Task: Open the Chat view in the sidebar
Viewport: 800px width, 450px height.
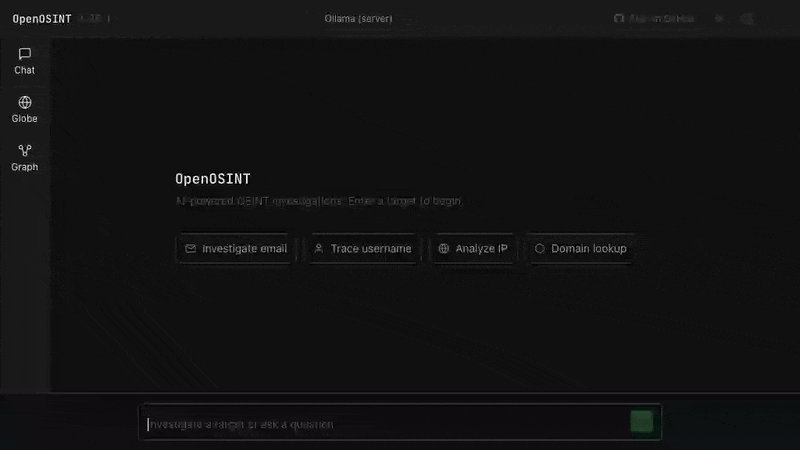Action: coord(24,61)
